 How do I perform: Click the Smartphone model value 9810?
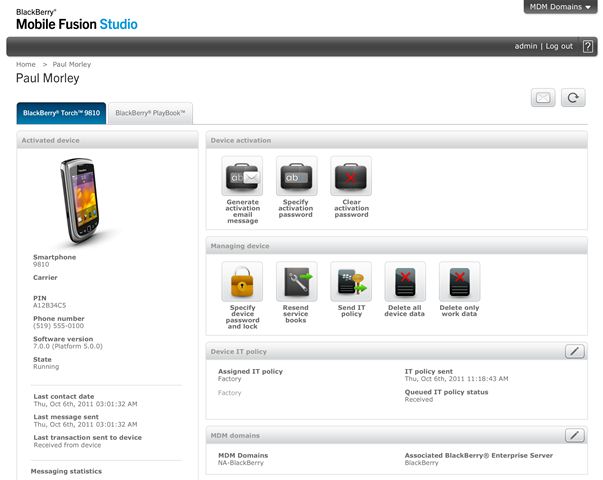(41, 264)
